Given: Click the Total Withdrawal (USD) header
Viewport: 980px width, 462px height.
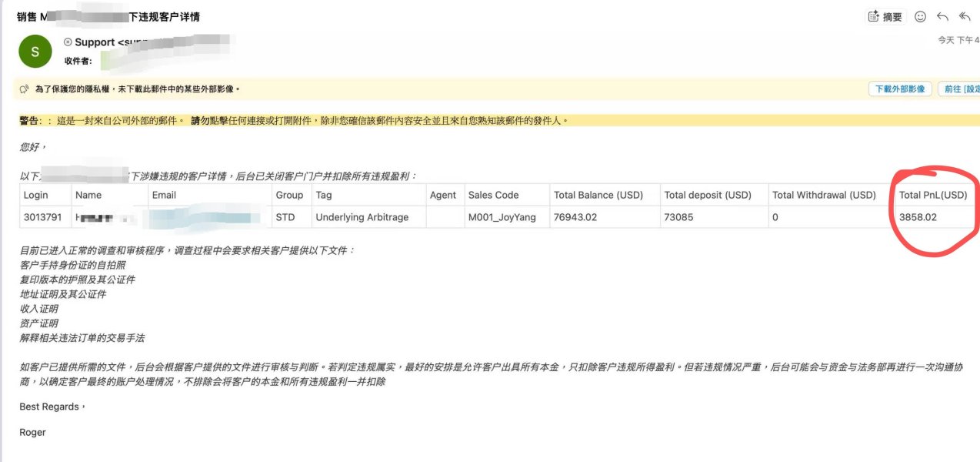Looking at the screenshot, I should pos(824,195).
